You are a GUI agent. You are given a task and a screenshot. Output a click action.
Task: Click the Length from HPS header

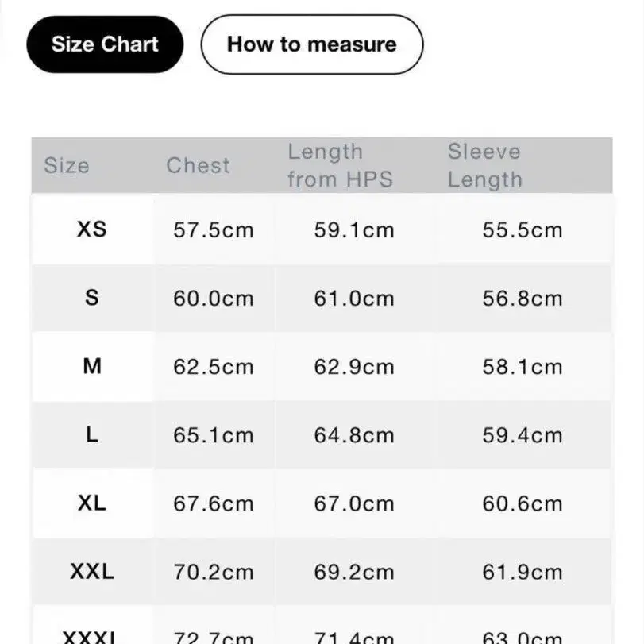coord(341,165)
